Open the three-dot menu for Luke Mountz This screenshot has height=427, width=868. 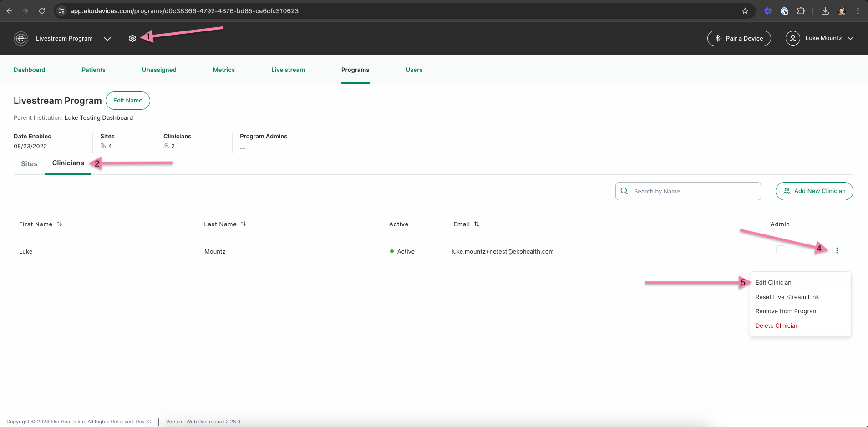tap(837, 250)
